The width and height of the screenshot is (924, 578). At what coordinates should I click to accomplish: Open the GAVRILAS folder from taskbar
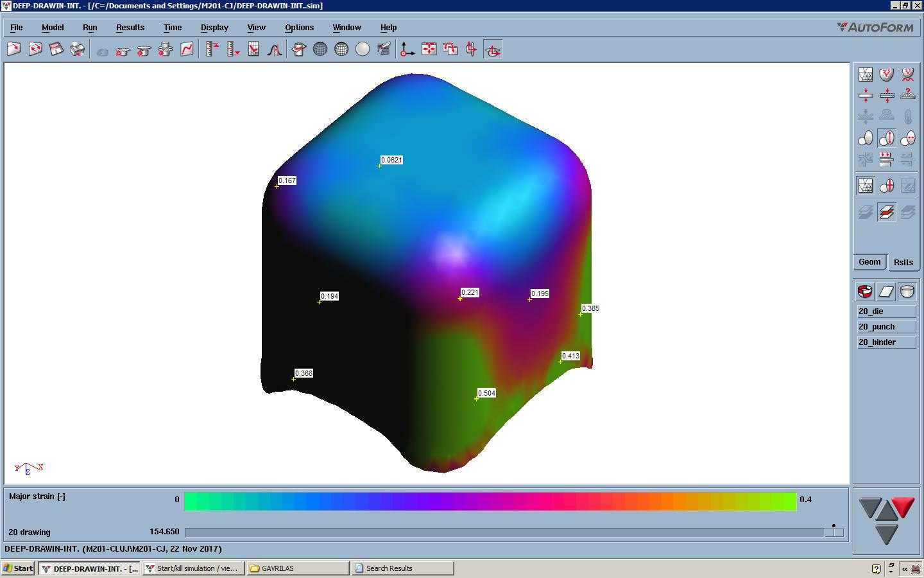click(298, 568)
